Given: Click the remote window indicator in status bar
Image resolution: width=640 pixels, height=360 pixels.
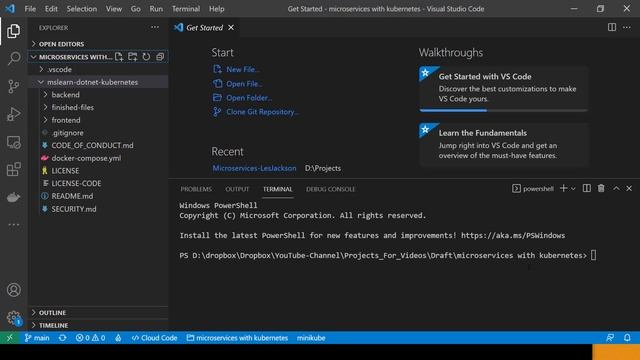Looking at the screenshot, I should point(10,338).
